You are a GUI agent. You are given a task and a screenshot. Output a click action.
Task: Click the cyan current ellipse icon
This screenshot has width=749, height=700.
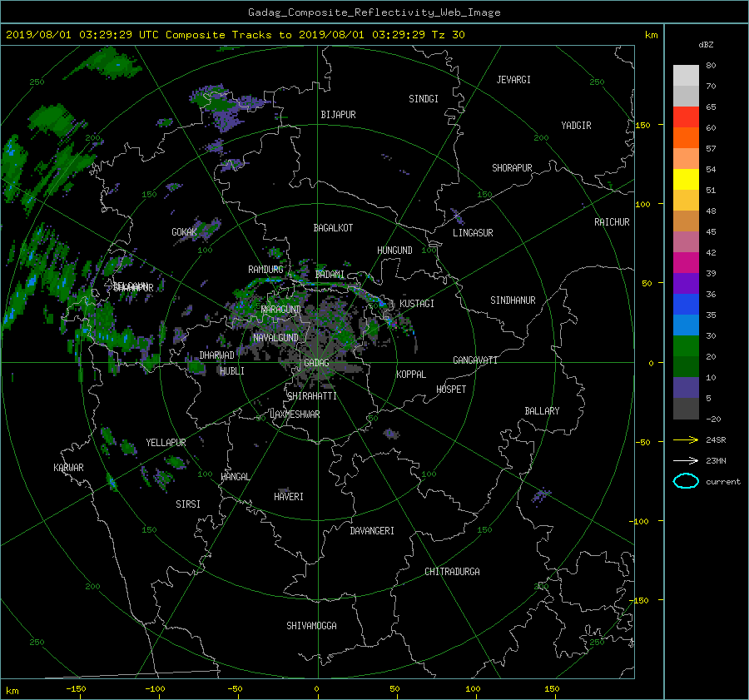(x=686, y=481)
